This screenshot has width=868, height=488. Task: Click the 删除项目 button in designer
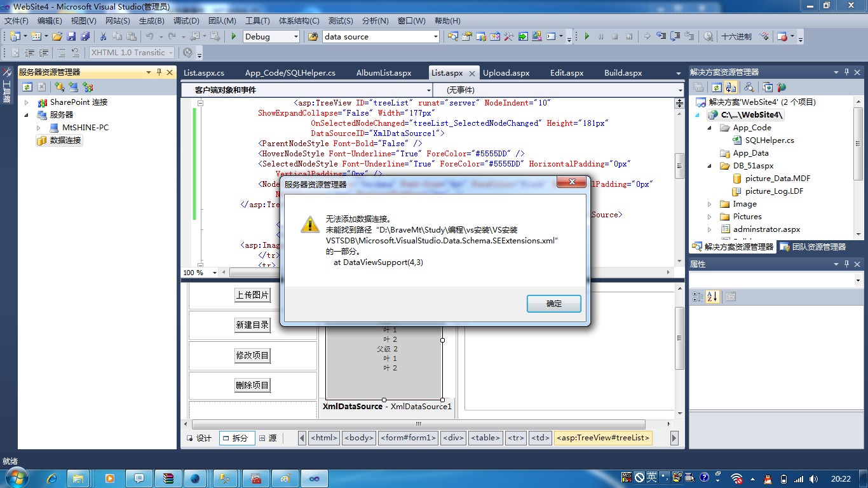pos(252,385)
